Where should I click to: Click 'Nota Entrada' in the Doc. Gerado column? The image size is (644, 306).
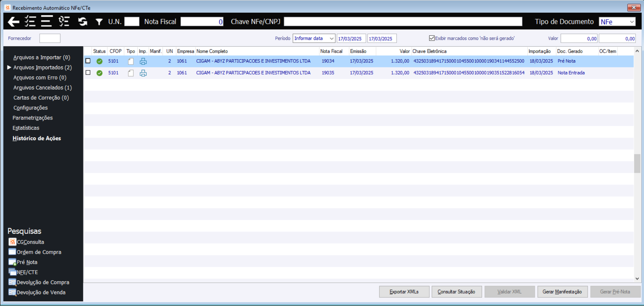tap(571, 73)
